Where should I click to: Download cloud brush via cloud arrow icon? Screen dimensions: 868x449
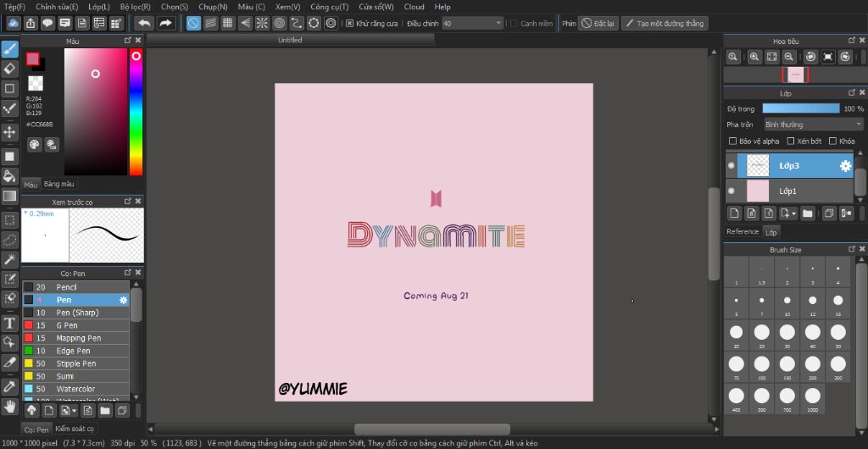[x=31, y=410]
